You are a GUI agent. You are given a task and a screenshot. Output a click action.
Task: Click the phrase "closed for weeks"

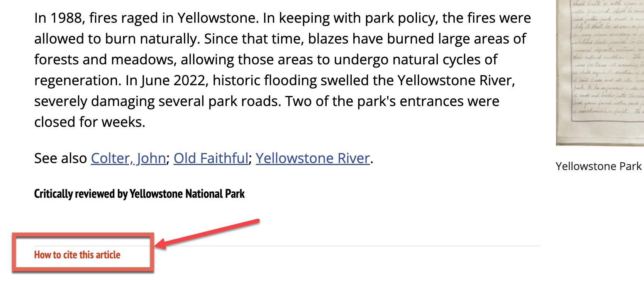(x=89, y=122)
